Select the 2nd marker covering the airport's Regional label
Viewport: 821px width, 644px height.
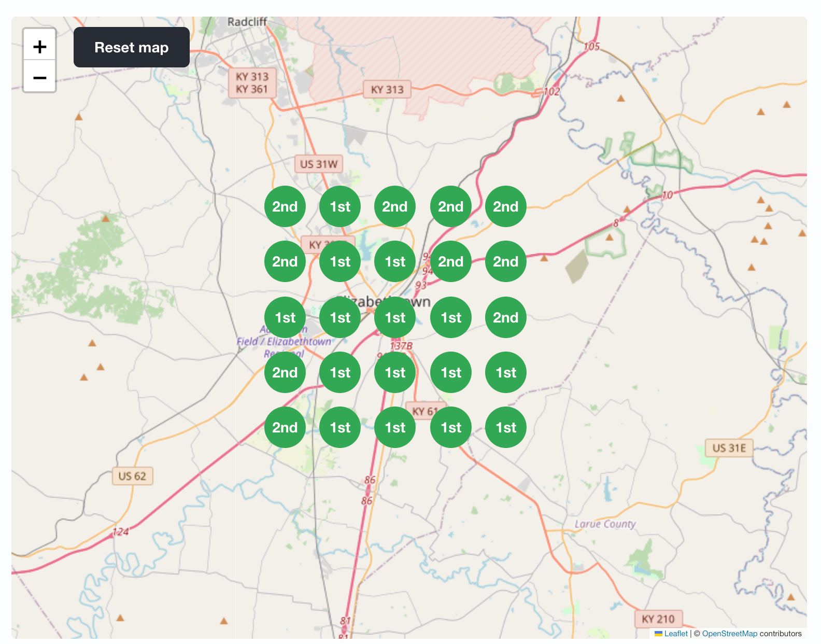pyautogui.click(x=285, y=372)
